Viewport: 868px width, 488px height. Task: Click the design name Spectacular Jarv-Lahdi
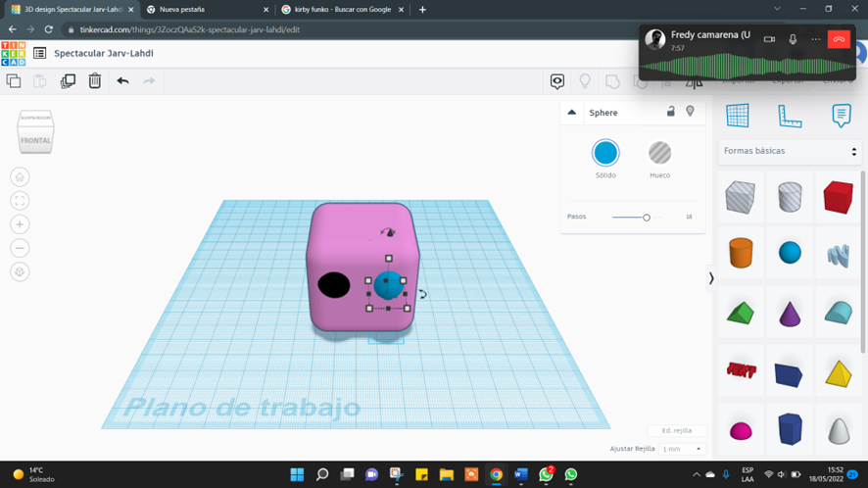pyautogui.click(x=104, y=53)
